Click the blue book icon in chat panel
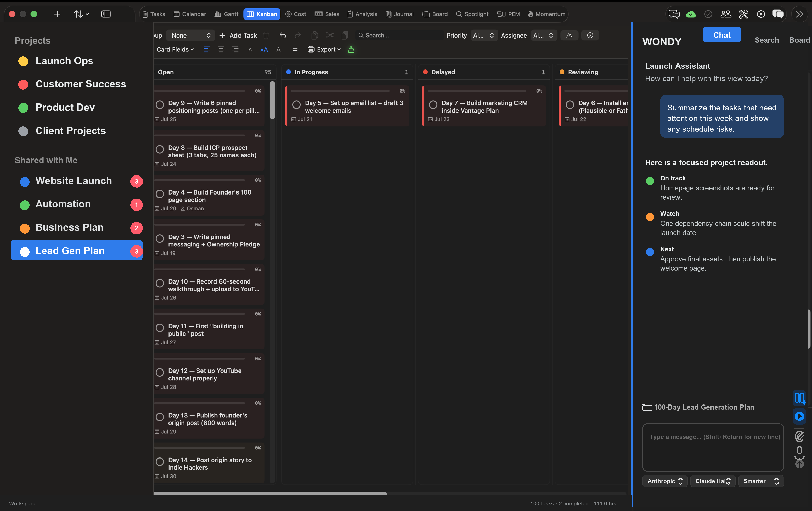812x511 pixels. (x=800, y=398)
